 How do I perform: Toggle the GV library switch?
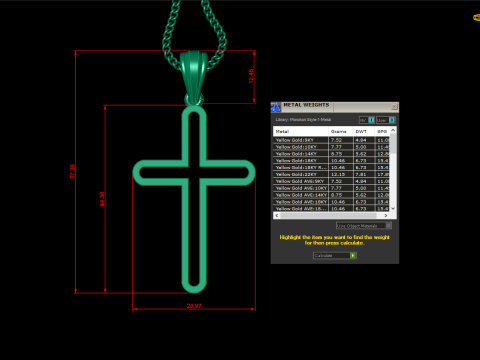pyautogui.click(x=367, y=120)
